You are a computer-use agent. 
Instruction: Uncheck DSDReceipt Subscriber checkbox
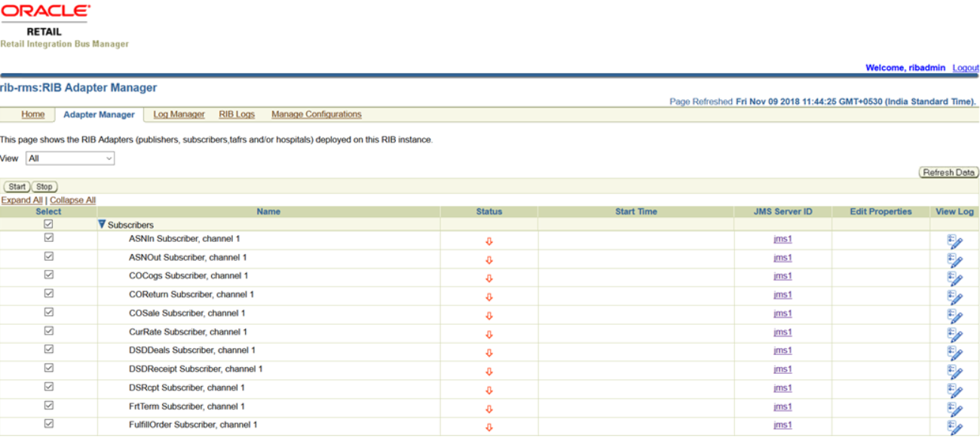[x=49, y=368]
